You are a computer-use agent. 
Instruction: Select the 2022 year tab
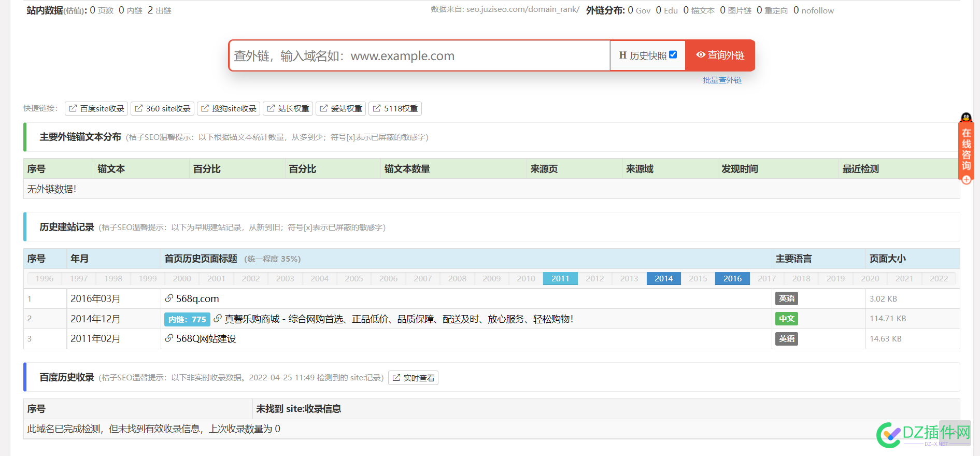(x=939, y=278)
